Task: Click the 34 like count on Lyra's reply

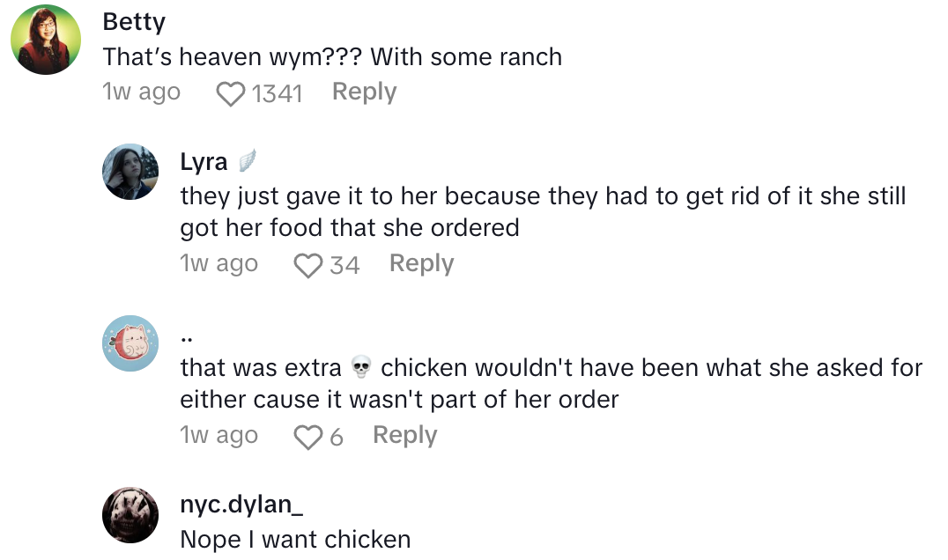Action: [344, 265]
